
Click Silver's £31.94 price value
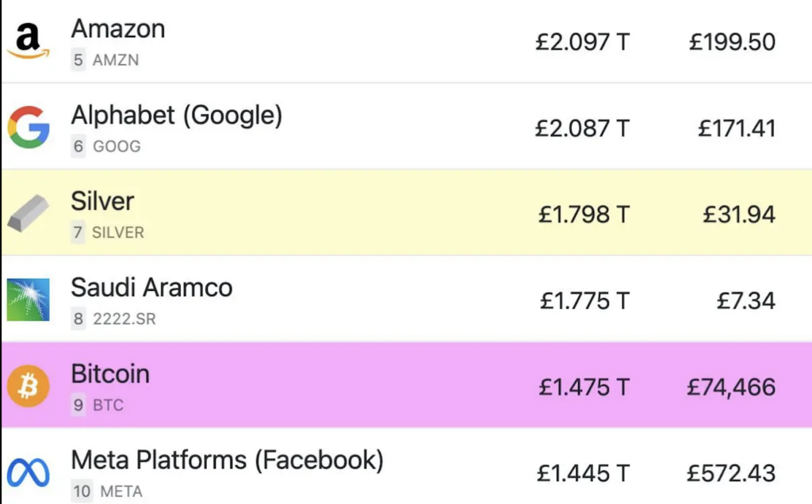click(739, 214)
